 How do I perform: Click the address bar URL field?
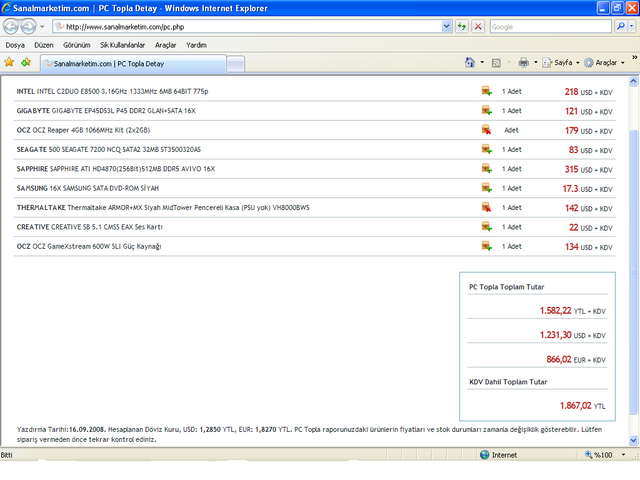coord(247,27)
